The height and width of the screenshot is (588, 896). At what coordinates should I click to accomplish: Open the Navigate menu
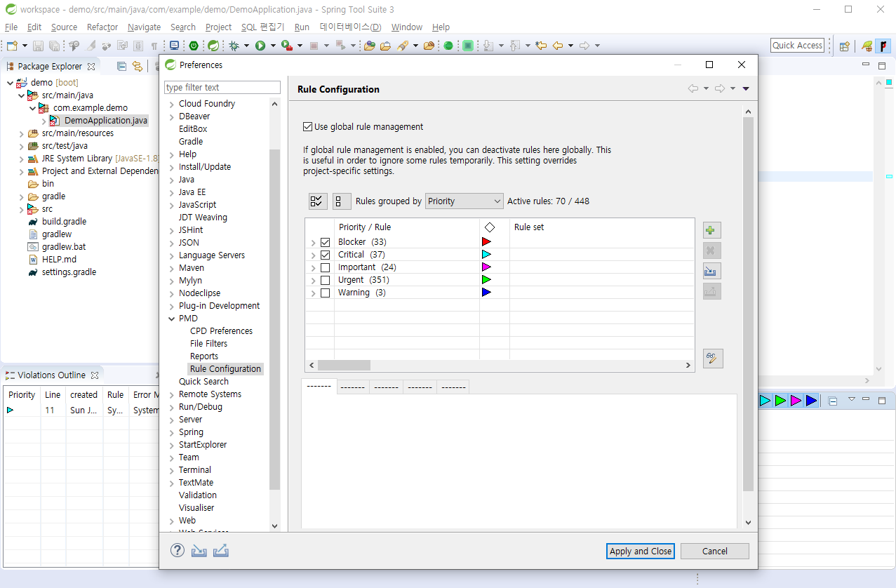point(144,27)
